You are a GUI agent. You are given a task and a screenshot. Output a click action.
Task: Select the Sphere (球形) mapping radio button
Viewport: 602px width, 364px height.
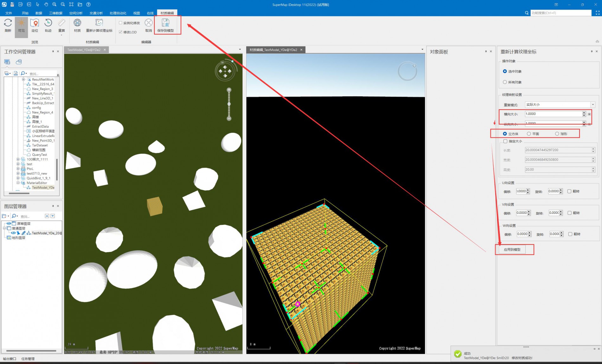(x=557, y=134)
